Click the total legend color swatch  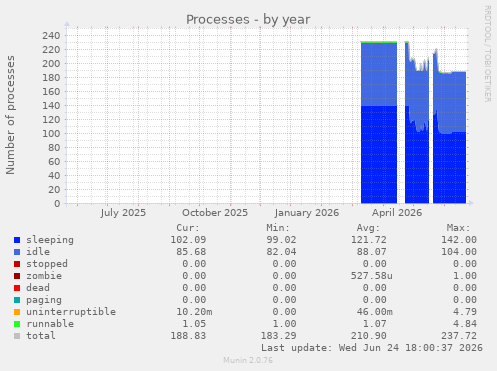(17, 336)
